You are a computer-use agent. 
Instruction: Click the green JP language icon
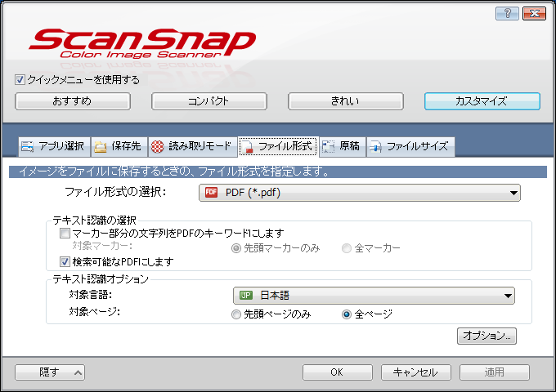[x=246, y=296]
